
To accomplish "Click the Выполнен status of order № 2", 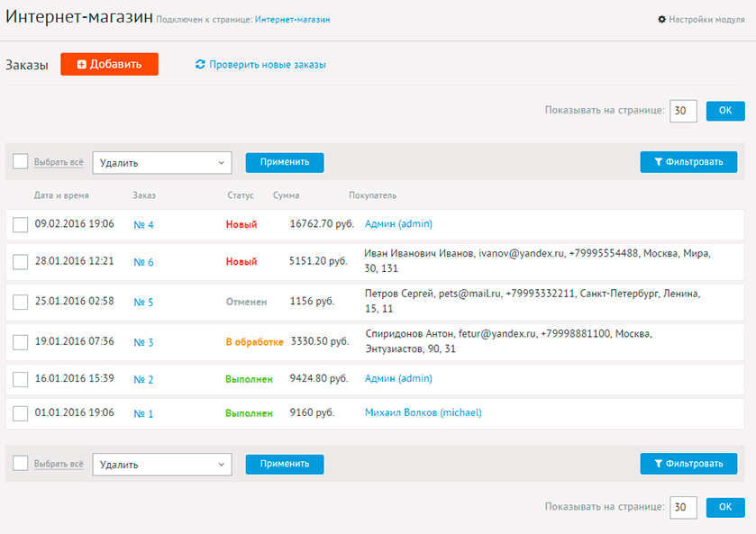I will click(249, 380).
